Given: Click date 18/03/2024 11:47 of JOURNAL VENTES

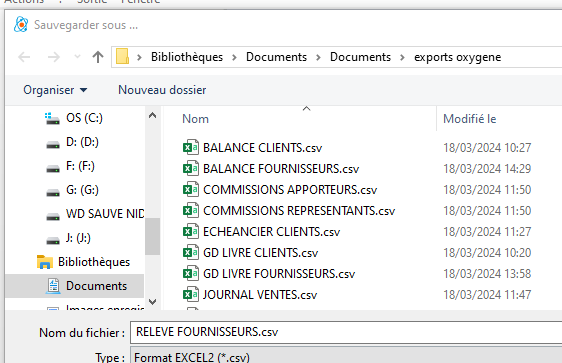Looking at the screenshot, I should click(487, 295).
